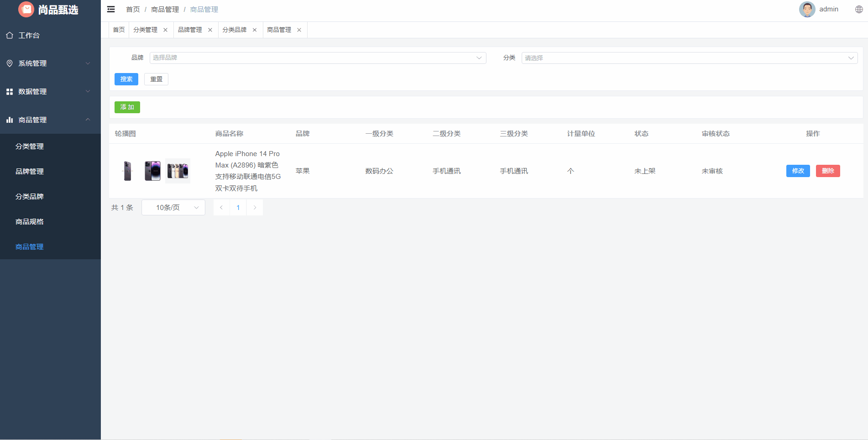Screen dimensions: 868x440
Task: Select the 工作台 home icon in sidebar
Action: pos(10,35)
